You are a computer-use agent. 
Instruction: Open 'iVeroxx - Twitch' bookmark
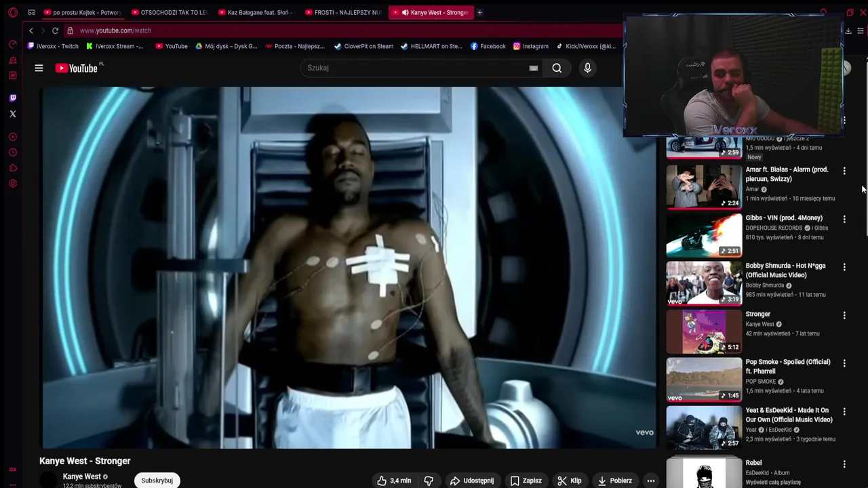pos(53,46)
